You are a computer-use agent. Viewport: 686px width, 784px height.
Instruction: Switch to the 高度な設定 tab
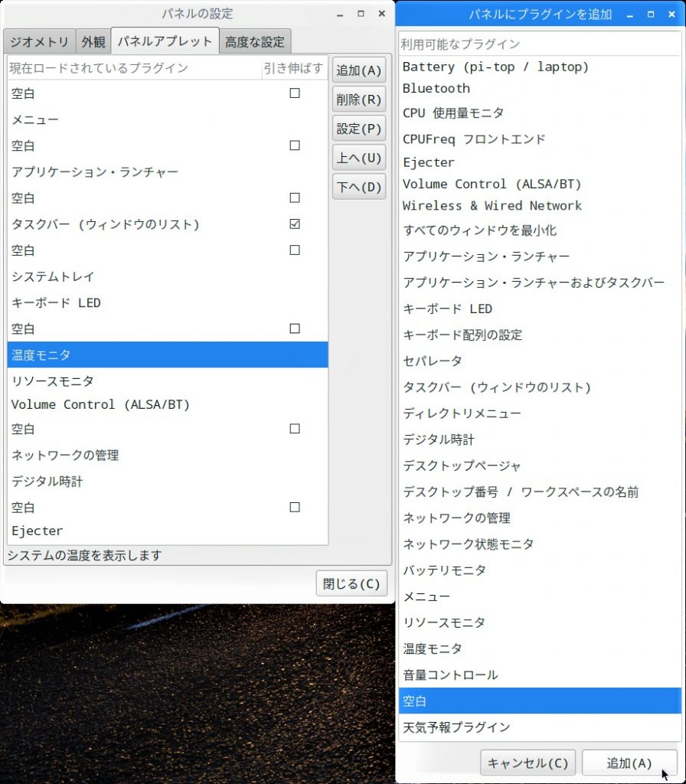coord(255,42)
